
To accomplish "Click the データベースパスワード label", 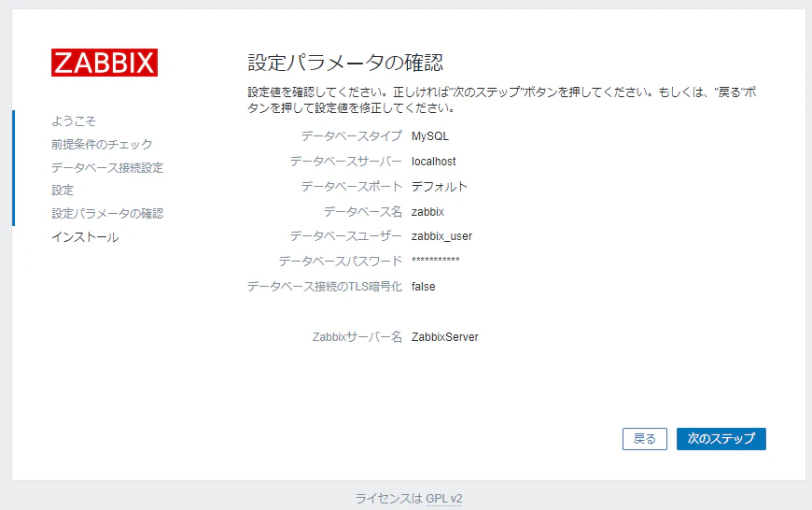I will pos(341,262).
